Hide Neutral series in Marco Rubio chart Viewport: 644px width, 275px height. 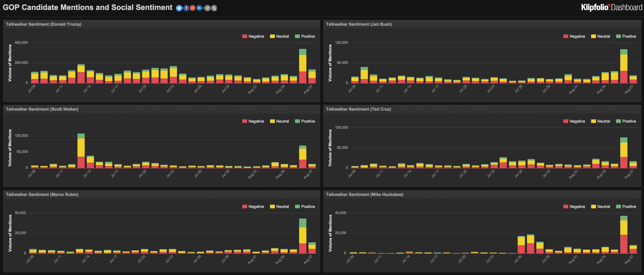tap(279, 207)
